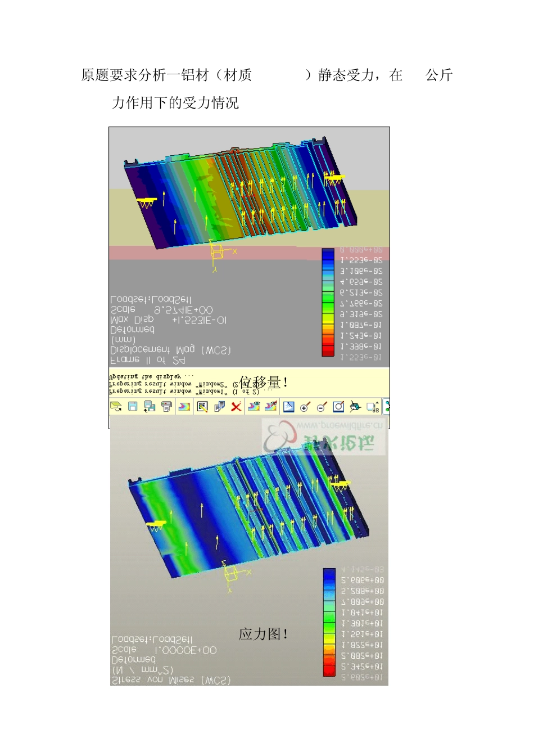Screen dimensions: 534x756
Task: Zoom in with the plus magnifier icon
Action: pos(305,406)
